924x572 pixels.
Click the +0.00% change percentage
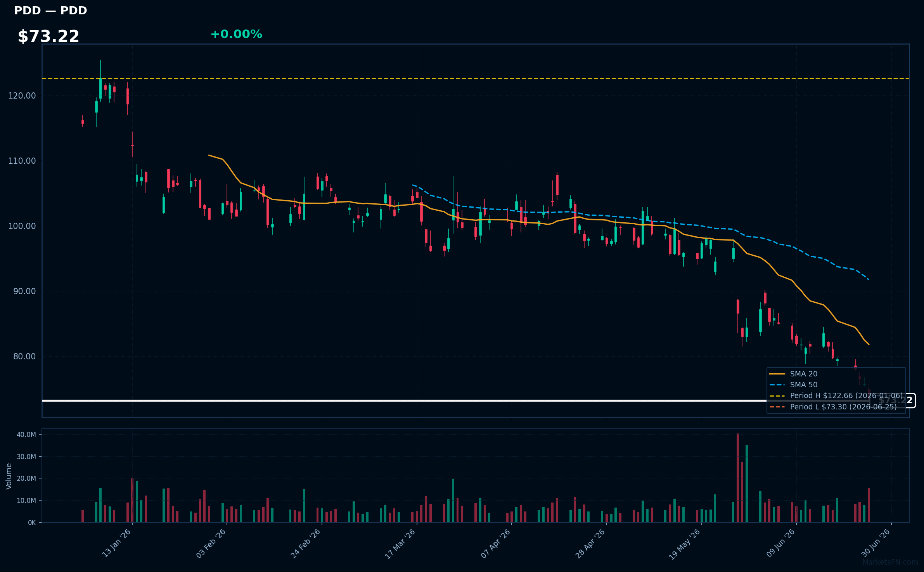coord(236,34)
